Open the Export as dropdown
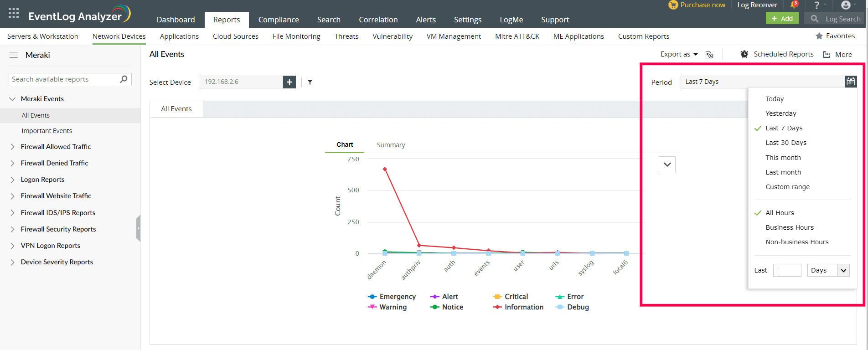The width and height of the screenshot is (868, 350). 679,54
